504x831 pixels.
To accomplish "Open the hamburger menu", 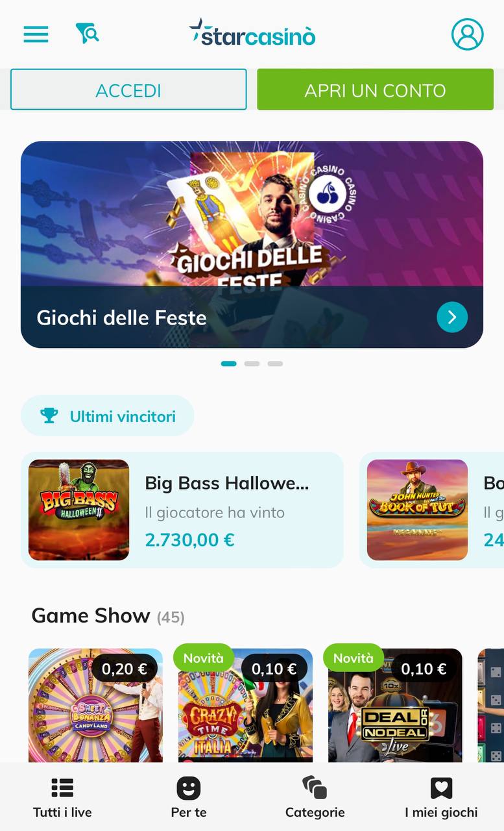I will [36, 34].
